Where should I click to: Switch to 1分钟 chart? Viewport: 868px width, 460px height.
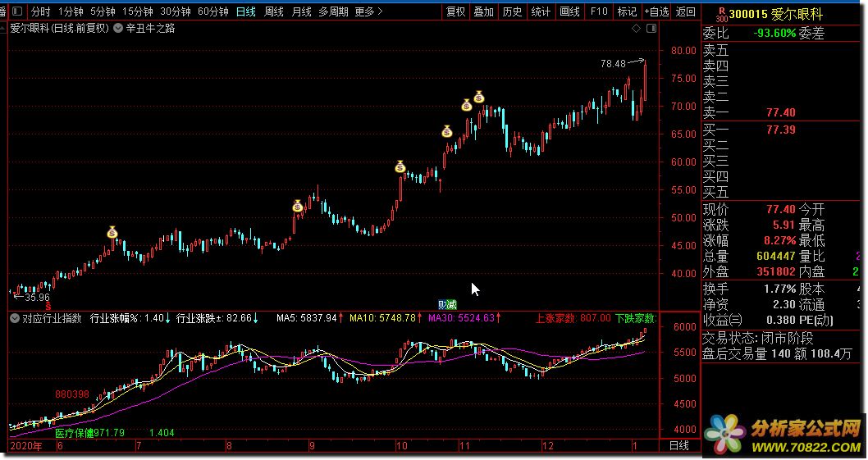coord(71,11)
